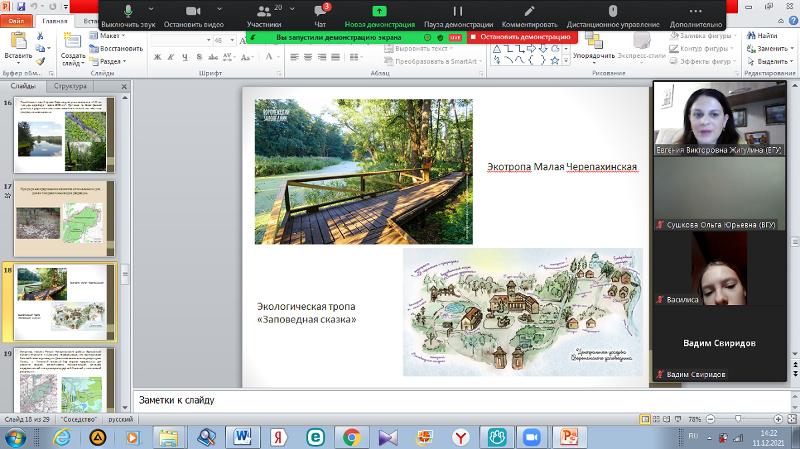
Task: Click the Reset slide button
Action: [121, 48]
